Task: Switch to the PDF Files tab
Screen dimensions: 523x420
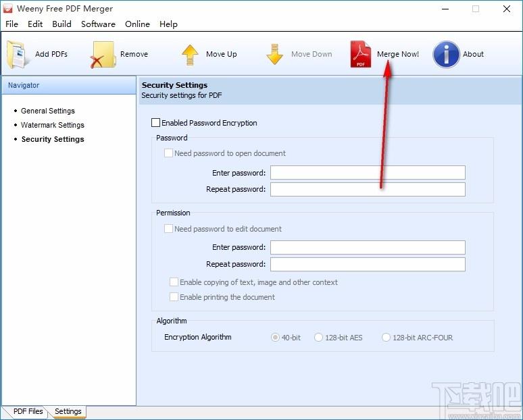Action: coord(28,411)
